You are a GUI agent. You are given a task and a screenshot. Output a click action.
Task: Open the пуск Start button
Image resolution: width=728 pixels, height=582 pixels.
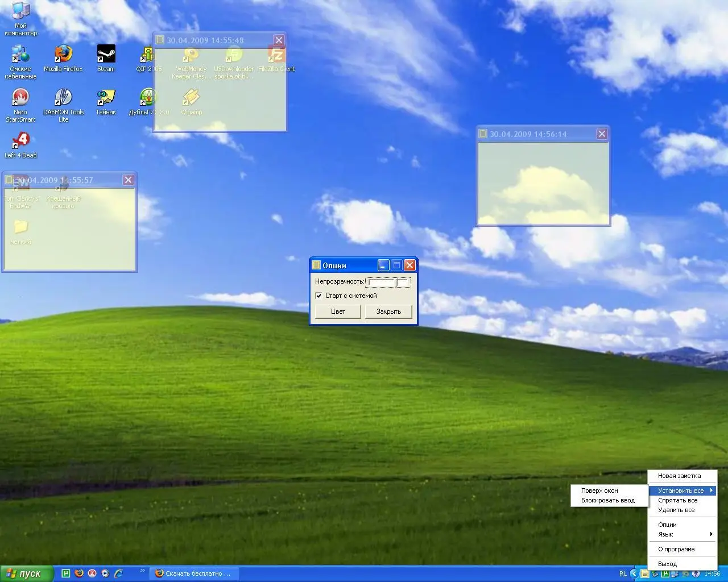pos(27,573)
